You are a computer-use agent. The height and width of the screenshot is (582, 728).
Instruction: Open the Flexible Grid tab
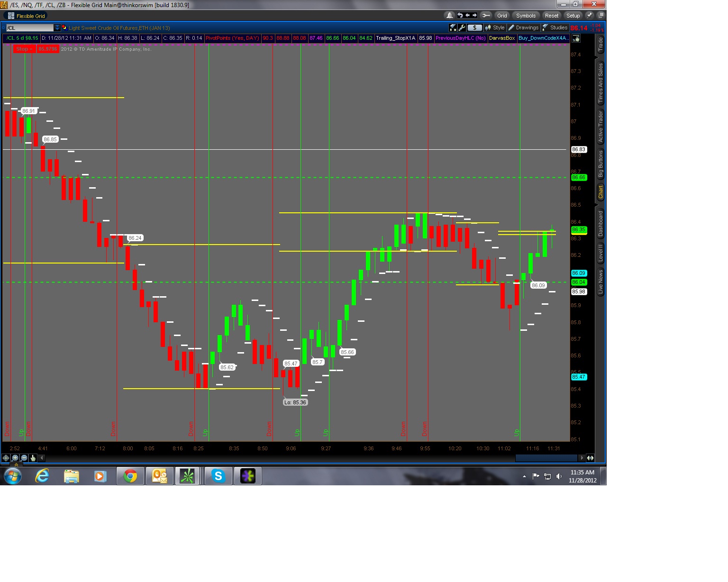pyautogui.click(x=27, y=16)
